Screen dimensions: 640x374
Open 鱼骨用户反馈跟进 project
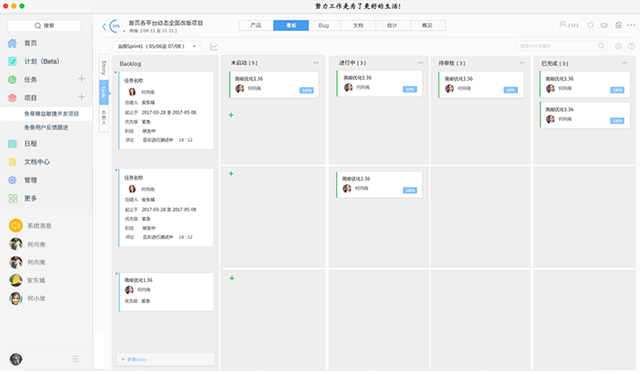tap(46, 127)
